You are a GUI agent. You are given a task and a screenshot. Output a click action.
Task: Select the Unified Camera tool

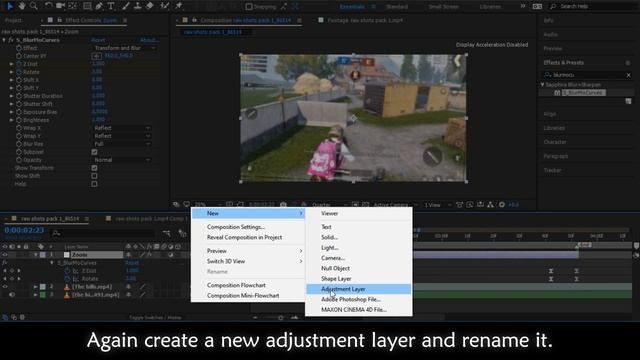(x=60, y=6)
